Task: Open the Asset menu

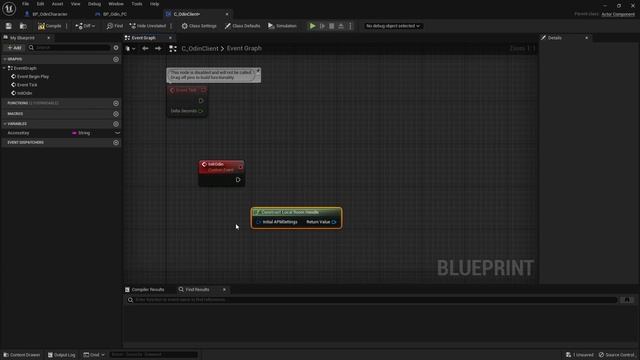Action: click(58, 4)
